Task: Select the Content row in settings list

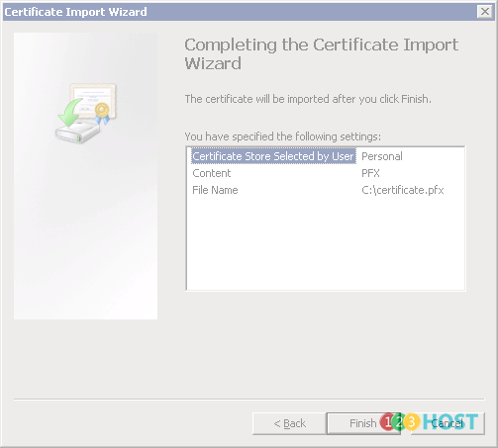Action: tap(212, 173)
